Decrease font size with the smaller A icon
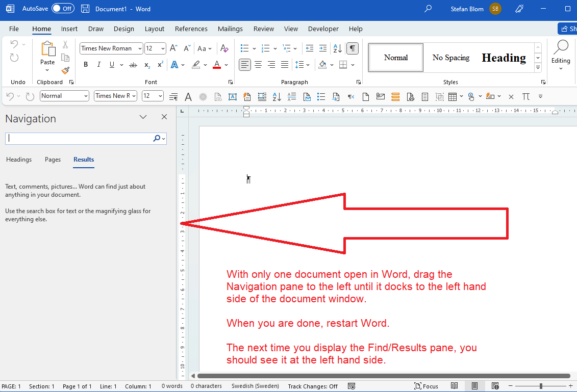The height and width of the screenshot is (392, 577). (187, 48)
